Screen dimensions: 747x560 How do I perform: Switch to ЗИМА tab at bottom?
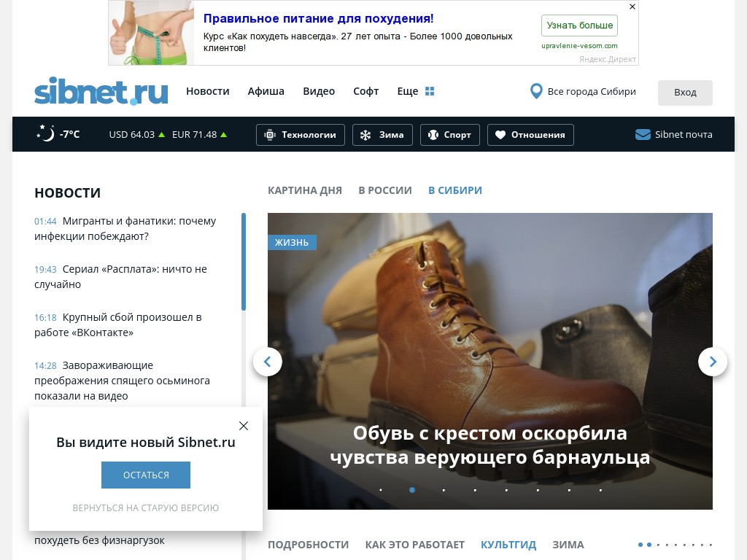pos(568,545)
